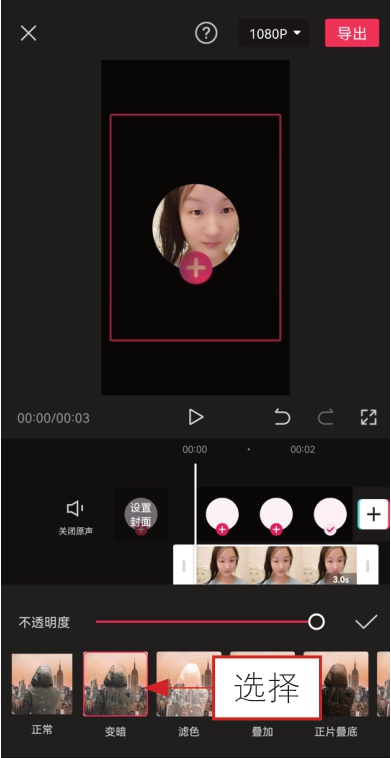The image size is (391, 758).
Task: Redo the undone edit
Action: pos(325,417)
